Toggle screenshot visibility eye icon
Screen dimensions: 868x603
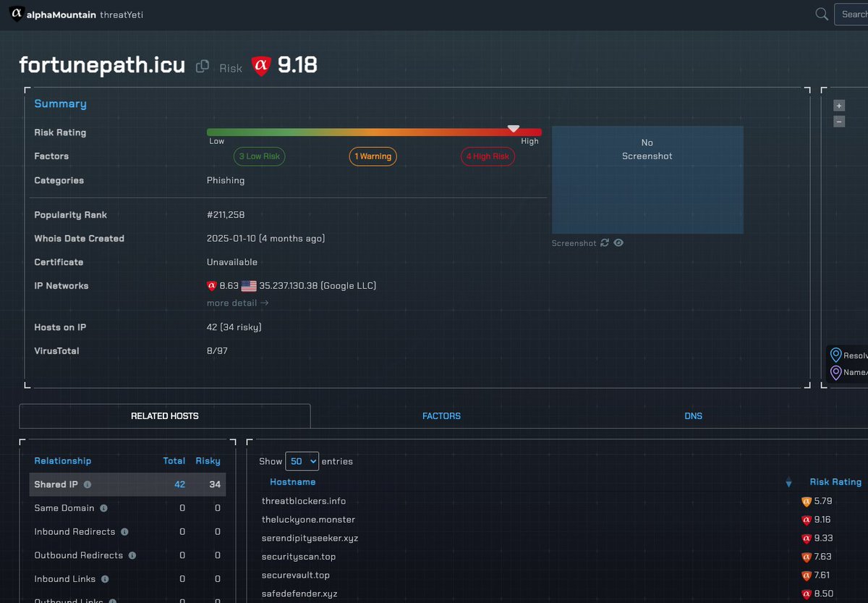point(618,243)
